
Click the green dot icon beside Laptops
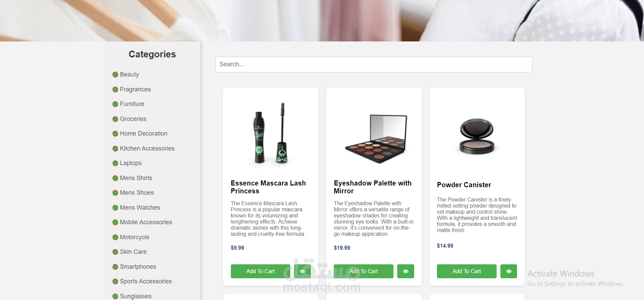pos(115,163)
